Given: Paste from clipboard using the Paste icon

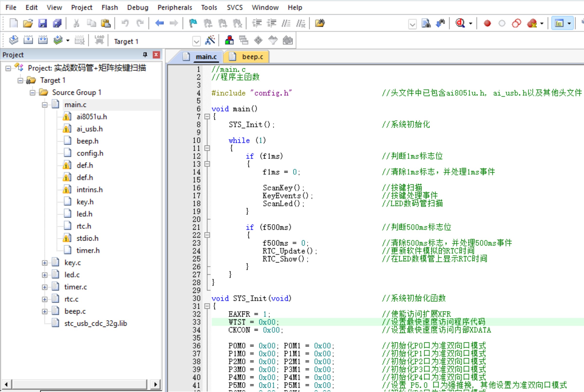Looking at the screenshot, I should [106, 23].
